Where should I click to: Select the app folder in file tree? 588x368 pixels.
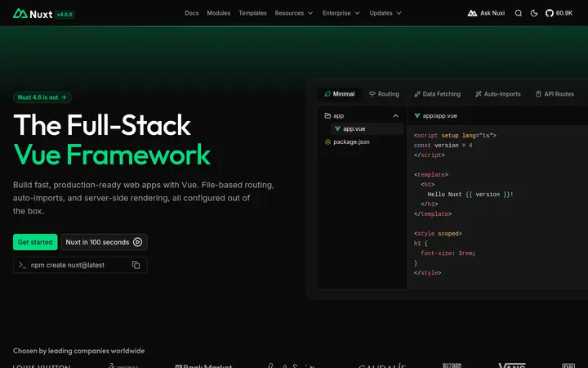tap(362, 115)
